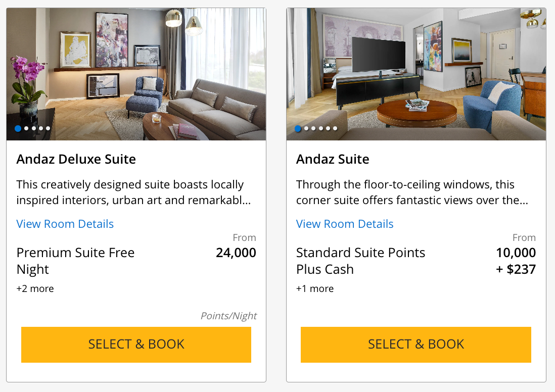The width and height of the screenshot is (555, 392).
Task: Open View Room Details for Andaz Deluxe Suite
Action: pyautogui.click(x=65, y=224)
